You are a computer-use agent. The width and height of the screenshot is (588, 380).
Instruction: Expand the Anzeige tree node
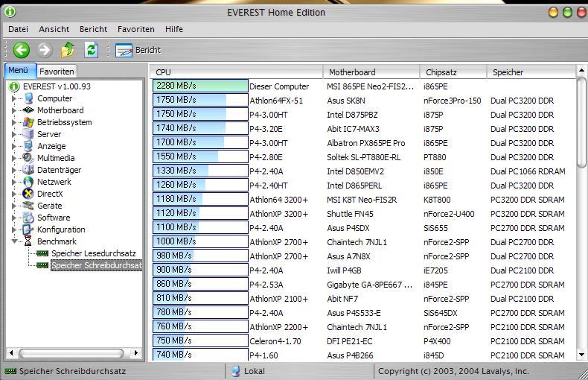14,147
